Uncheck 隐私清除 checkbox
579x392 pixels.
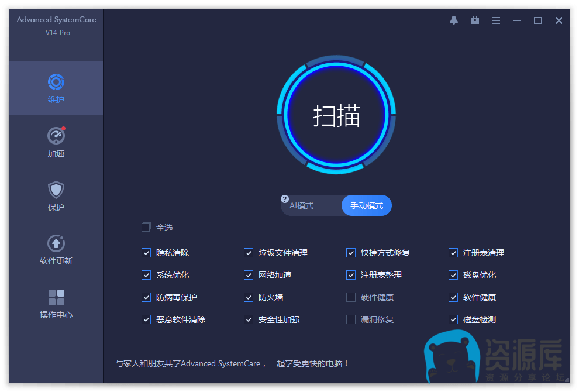pyautogui.click(x=146, y=253)
